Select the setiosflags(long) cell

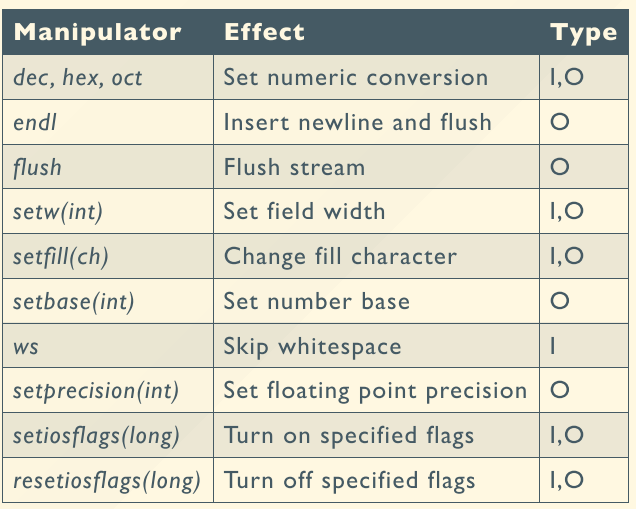tap(96, 436)
